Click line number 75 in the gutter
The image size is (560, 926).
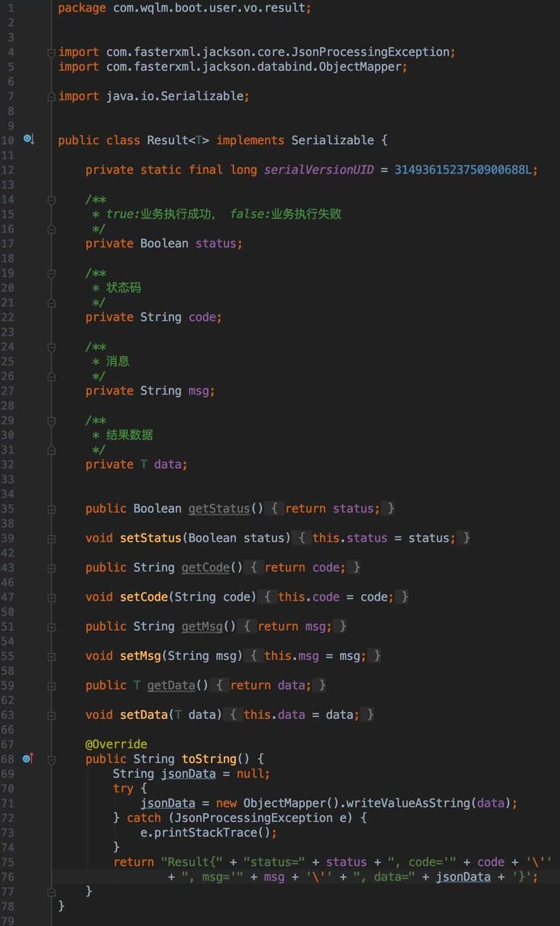click(7, 862)
